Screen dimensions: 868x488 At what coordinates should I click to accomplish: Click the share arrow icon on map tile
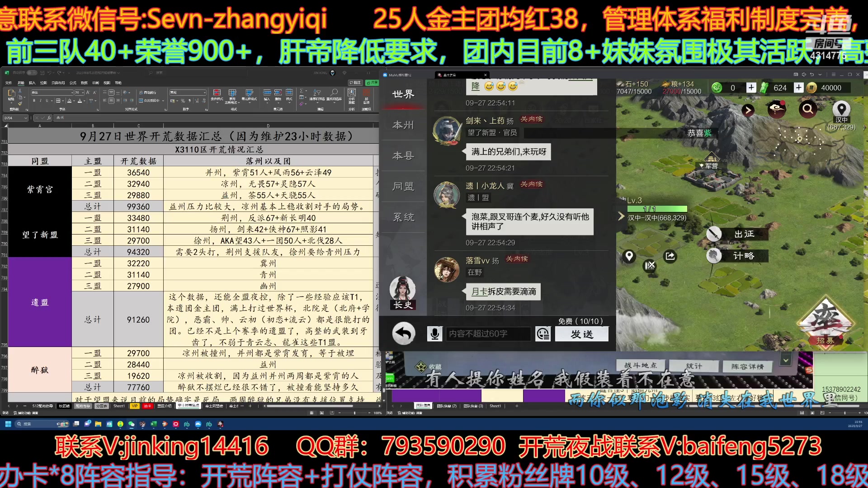tap(670, 256)
